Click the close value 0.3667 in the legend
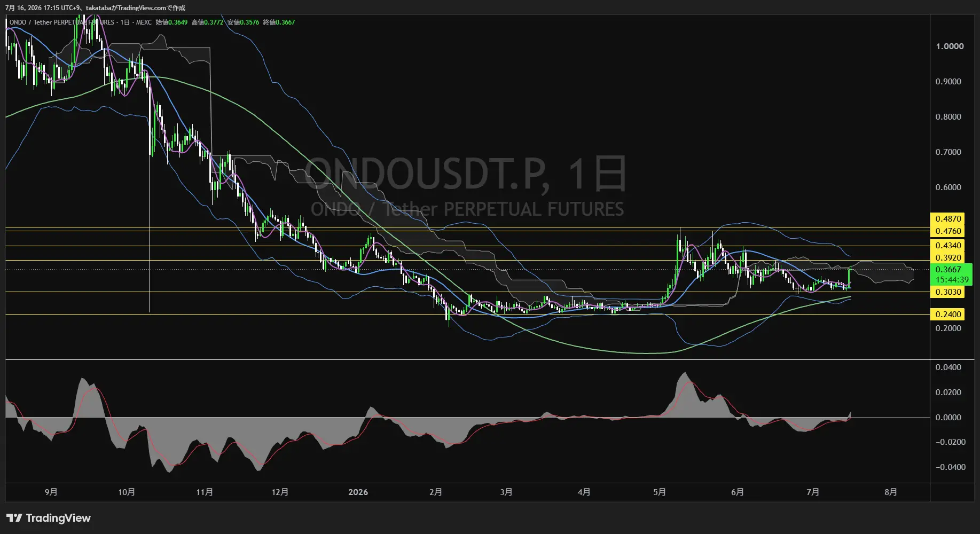980x534 pixels. (x=285, y=22)
